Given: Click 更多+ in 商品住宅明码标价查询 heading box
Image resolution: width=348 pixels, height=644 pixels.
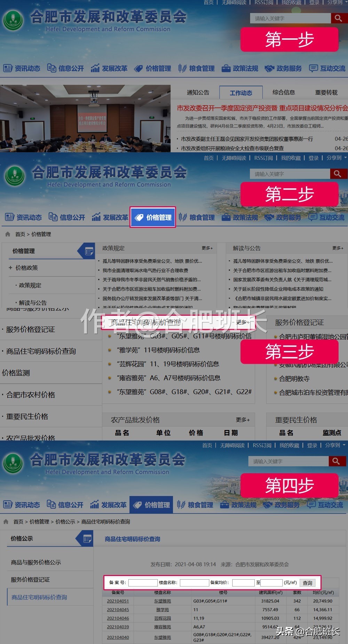Looking at the screenshot, I should [243, 322].
